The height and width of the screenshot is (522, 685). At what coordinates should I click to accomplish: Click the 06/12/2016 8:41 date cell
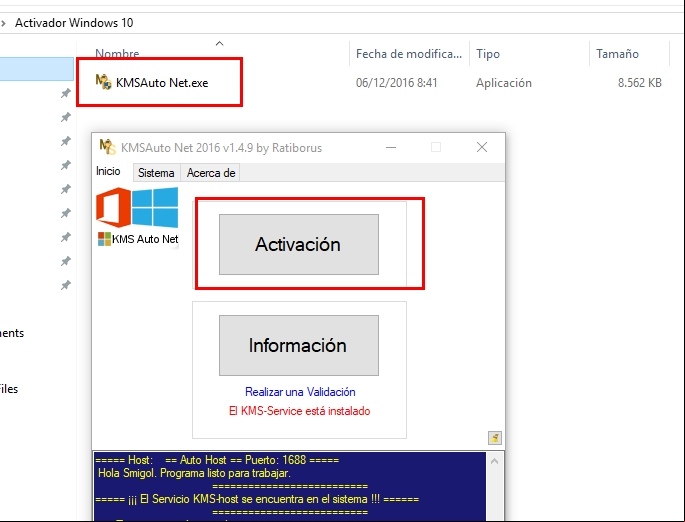[396, 83]
